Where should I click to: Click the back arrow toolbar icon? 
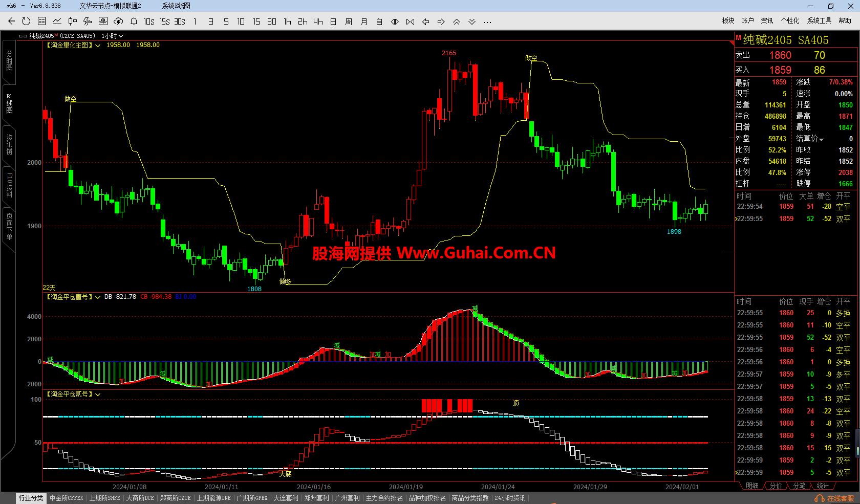(11, 21)
